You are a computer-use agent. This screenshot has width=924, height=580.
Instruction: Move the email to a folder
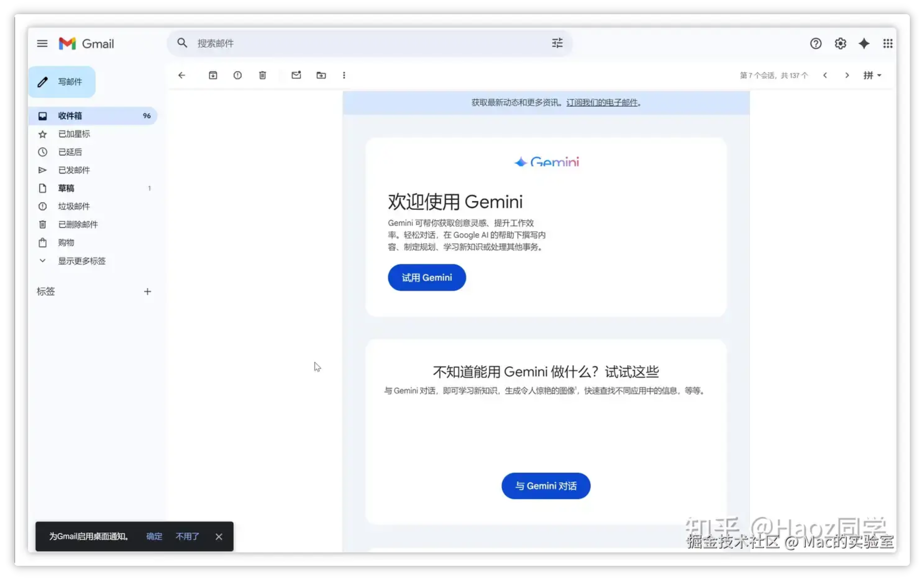[x=321, y=75]
